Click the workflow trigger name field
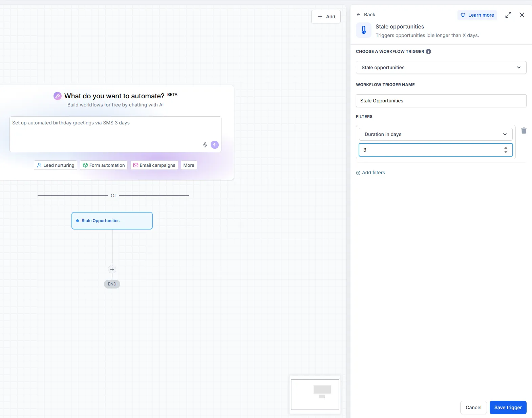532x418 pixels. click(441, 101)
